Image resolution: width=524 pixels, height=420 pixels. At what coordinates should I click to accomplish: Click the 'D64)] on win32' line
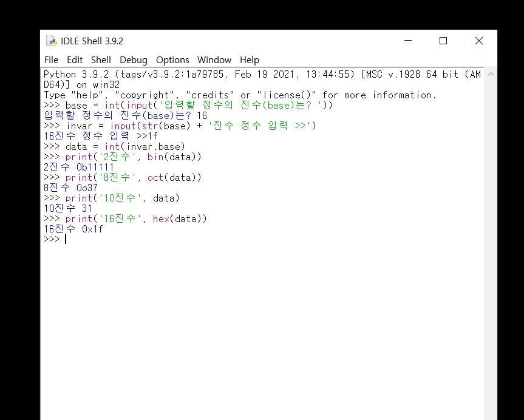(81, 84)
